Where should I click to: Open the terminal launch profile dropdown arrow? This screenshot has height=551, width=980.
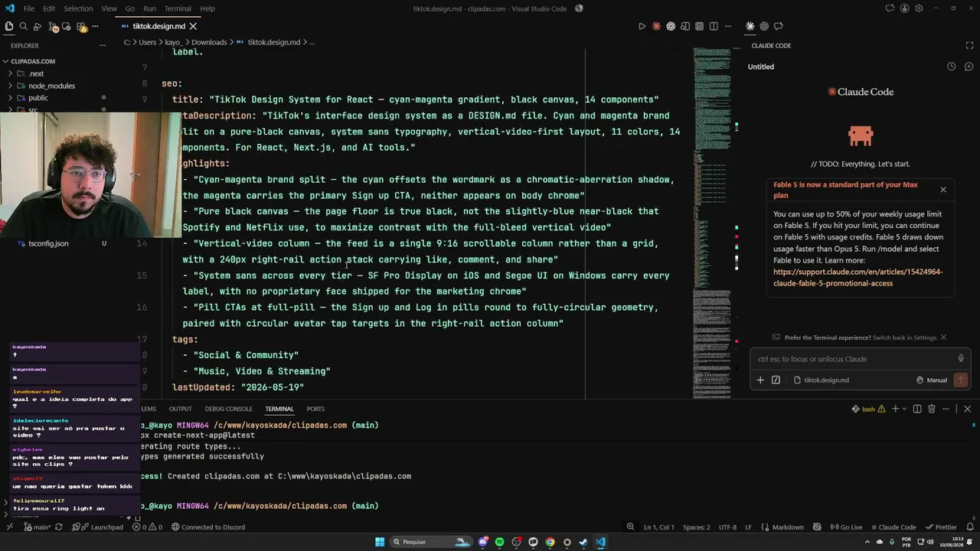tap(904, 409)
